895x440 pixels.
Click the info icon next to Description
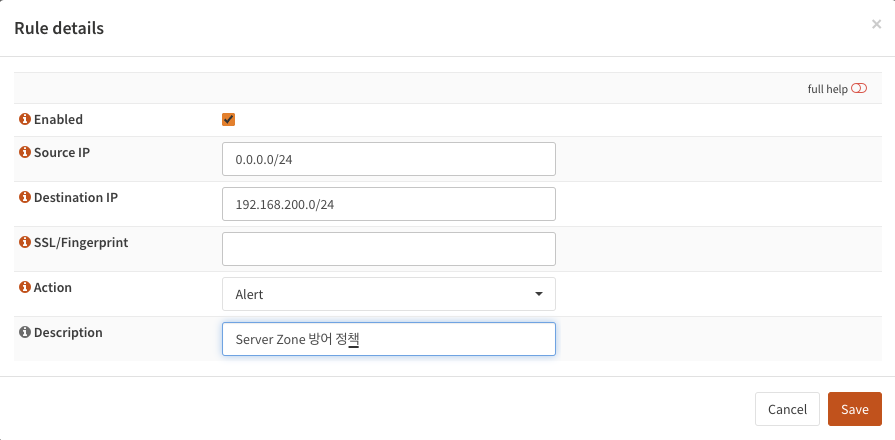coord(25,332)
